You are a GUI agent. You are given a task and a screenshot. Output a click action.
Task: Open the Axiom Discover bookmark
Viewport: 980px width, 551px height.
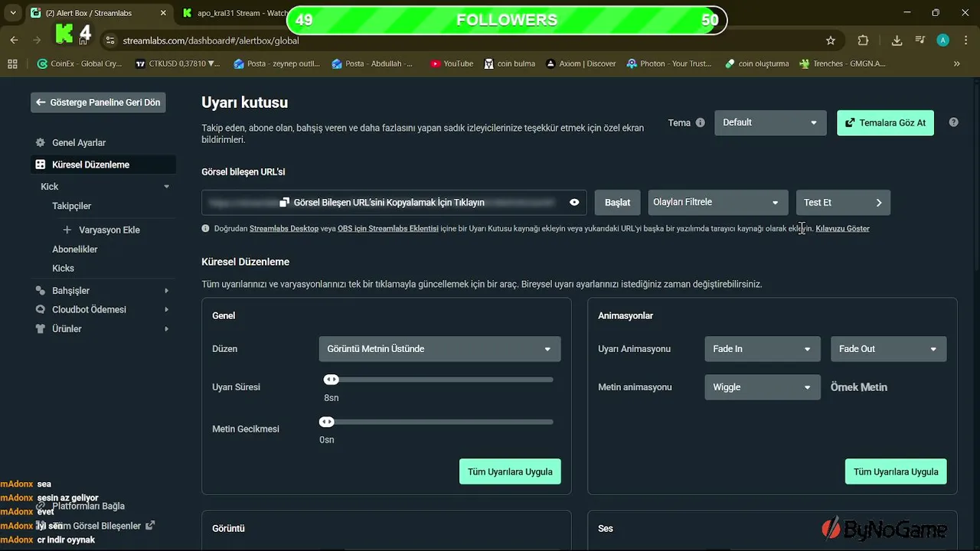point(580,64)
